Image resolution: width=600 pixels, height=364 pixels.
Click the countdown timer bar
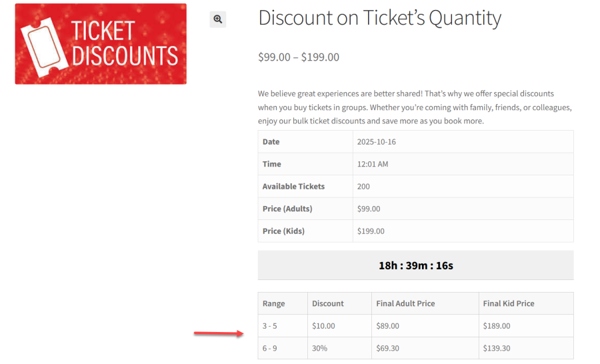pyautogui.click(x=415, y=265)
